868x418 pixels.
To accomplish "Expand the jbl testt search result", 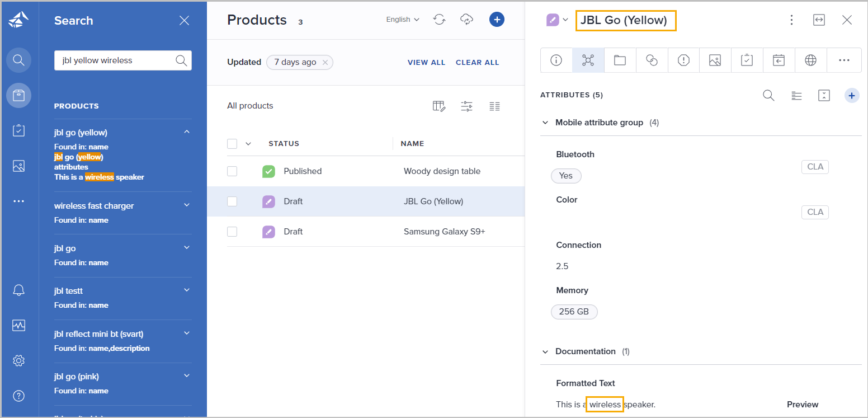I will (x=187, y=290).
